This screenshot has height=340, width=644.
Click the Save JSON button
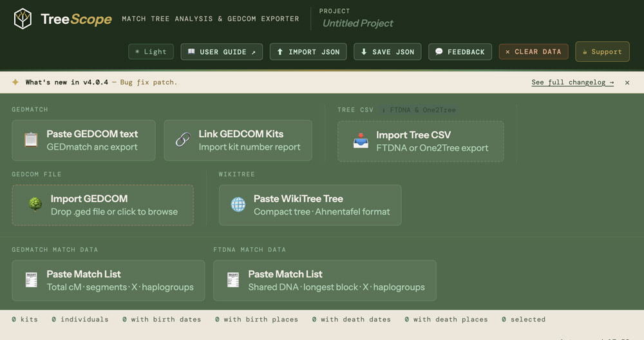(387, 52)
